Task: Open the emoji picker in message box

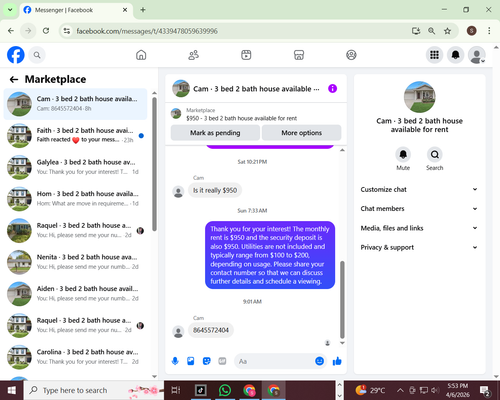Action: pyautogui.click(x=319, y=361)
